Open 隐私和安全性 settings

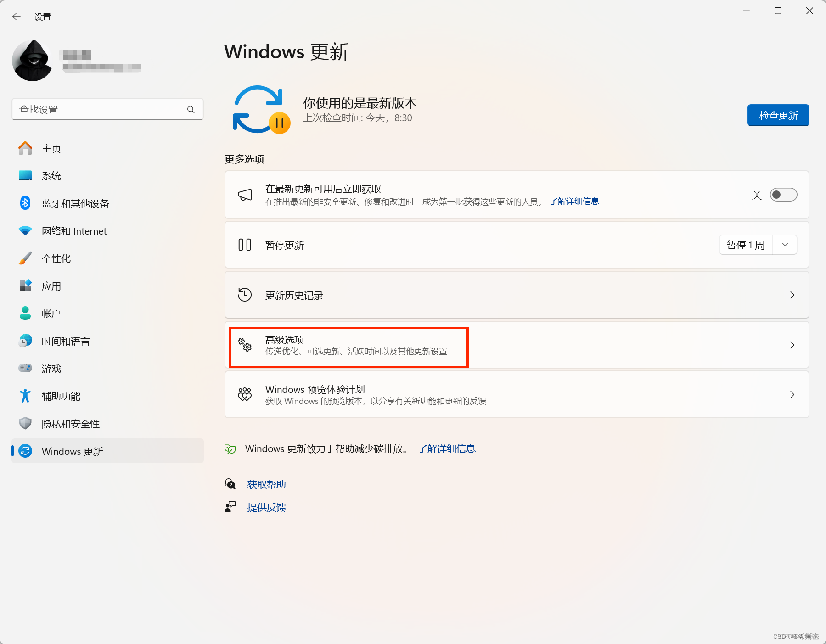click(107, 424)
